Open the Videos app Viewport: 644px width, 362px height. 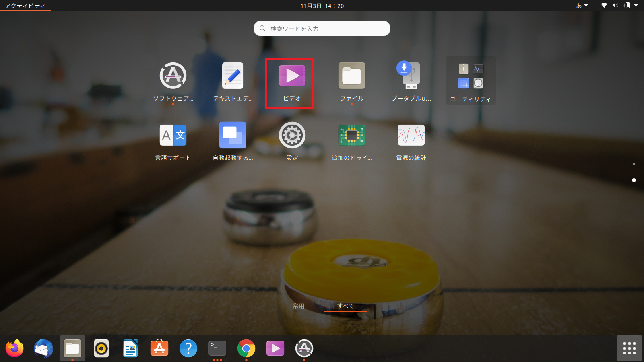click(x=292, y=75)
